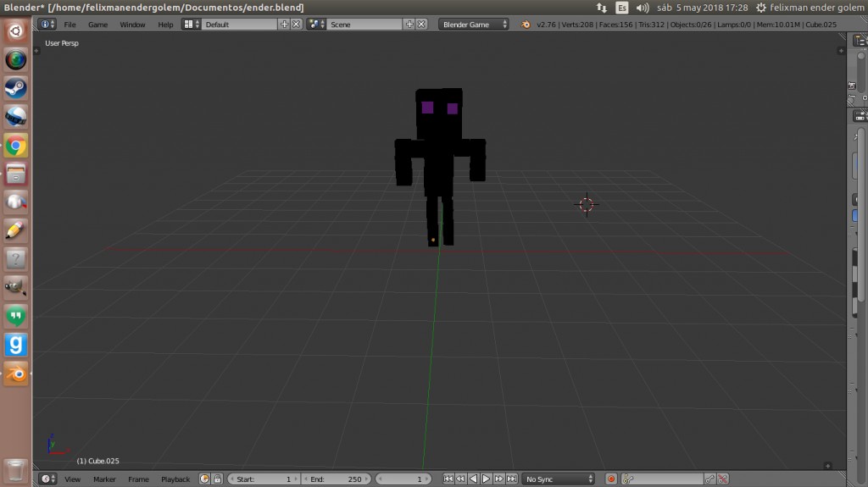Click the Blender logo in info header
The width and height of the screenshot is (868, 487).
click(525, 25)
